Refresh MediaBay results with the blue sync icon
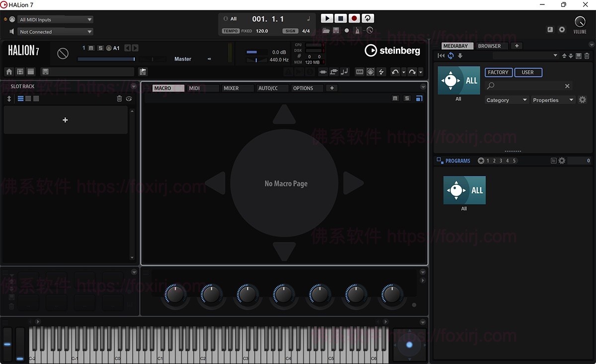The height and width of the screenshot is (364, 596). [x=450, y=56]
